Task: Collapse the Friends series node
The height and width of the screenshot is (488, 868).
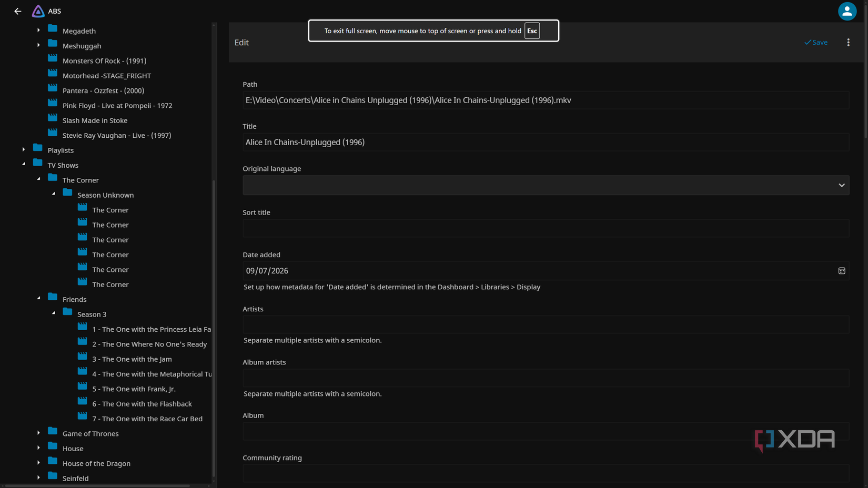Action: pos(38,298)
